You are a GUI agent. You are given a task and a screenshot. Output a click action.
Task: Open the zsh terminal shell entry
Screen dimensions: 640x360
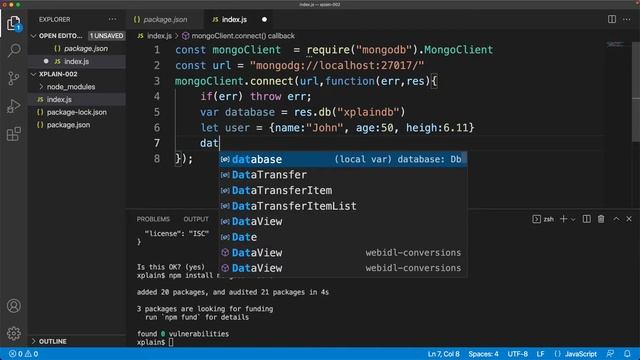[x=543, y=219]
